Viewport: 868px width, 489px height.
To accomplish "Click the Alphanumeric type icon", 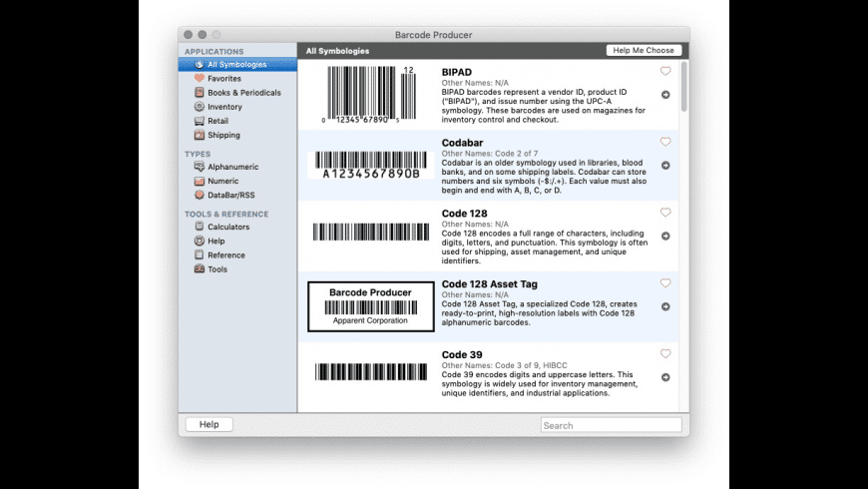I will point(200,166).
